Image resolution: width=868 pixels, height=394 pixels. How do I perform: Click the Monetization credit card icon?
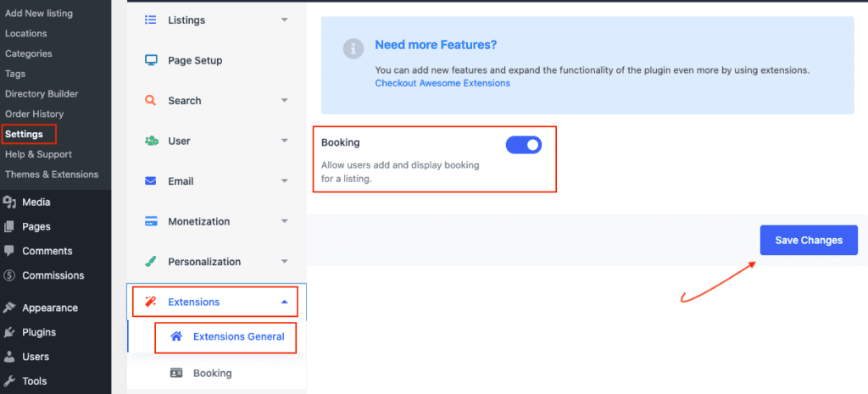tap(150, 221)
